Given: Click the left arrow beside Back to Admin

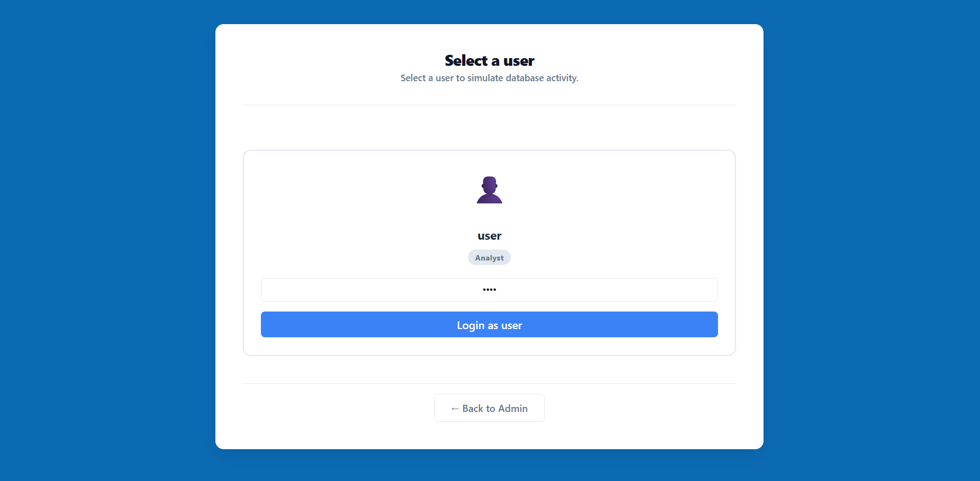Looking at the screenshot, I should 454,409.
